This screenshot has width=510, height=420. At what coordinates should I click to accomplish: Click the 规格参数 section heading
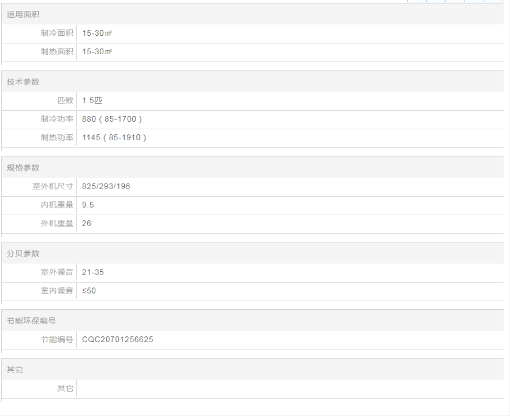coord(23,168)
